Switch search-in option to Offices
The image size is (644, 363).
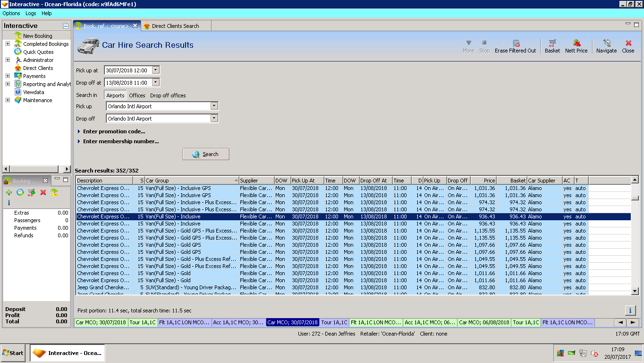(137, 95)
